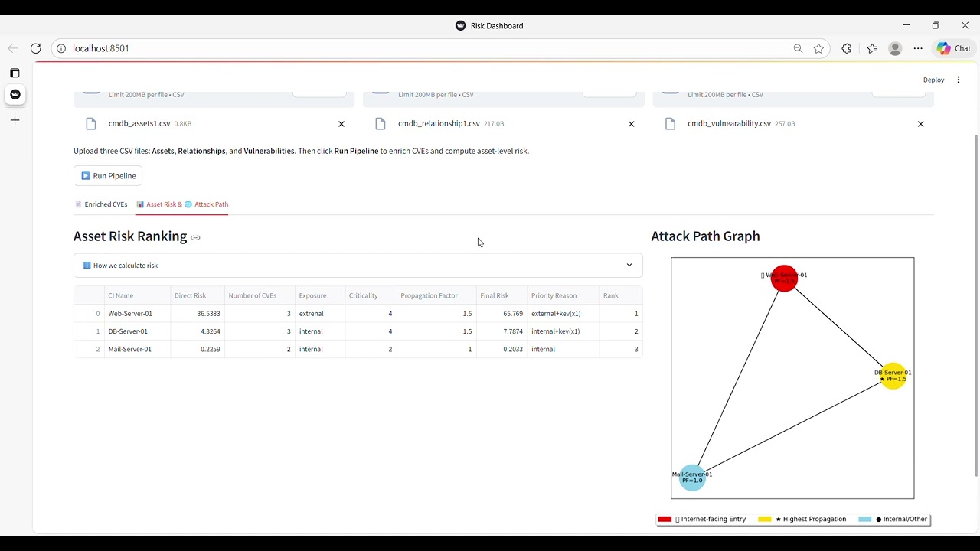This screenshot has height=551, width=980.
Task: Click the cmdb_relationship1.csv file icon
Action: (x=381, y=124)
